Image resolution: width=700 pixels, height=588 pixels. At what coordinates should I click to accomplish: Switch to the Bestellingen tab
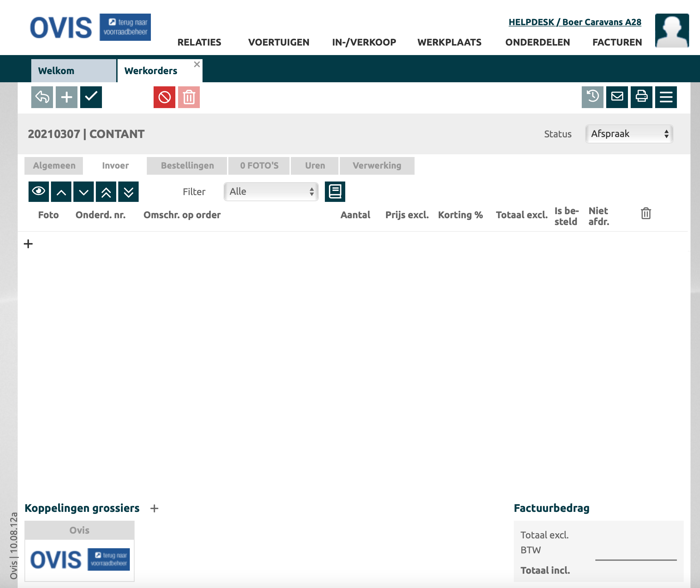[x=187, y=166]
